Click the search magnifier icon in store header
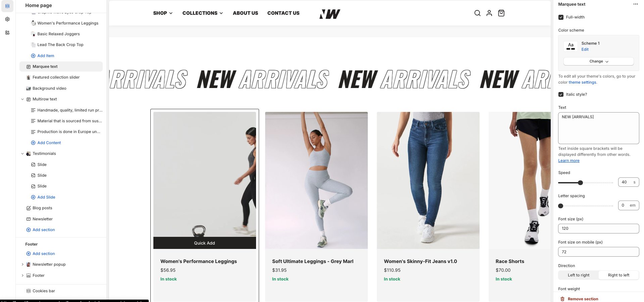The width and height of the screenshot is (644, 302). tap(477, 13)
